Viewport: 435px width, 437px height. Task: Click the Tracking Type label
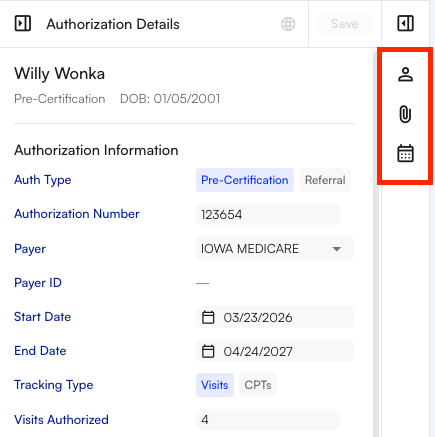54,385
